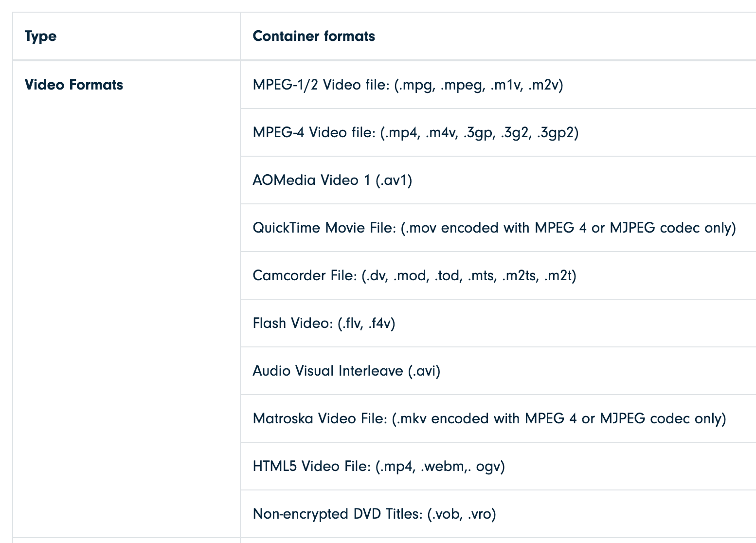This screenshot has height=543, width=756.
Task: Click the .avi extension text
Action: coord(422,370)
